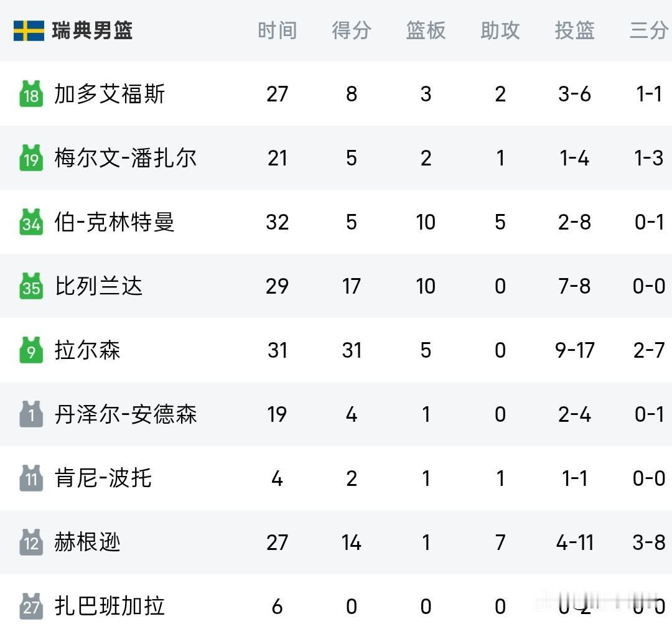
Task: Tap the gray number 12 jersey icon
Action: pyautogui.click(x=31, y=542)
